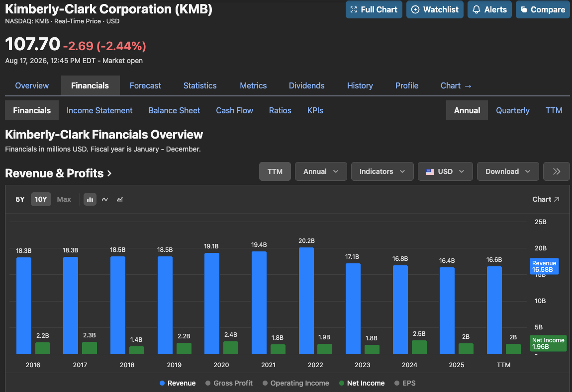Toggle EPS series in legend

(405, 383)
